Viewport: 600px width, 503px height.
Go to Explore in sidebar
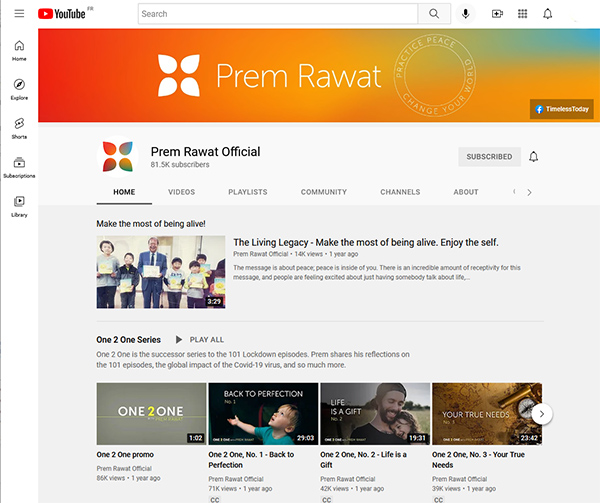(x=19, y=90)
